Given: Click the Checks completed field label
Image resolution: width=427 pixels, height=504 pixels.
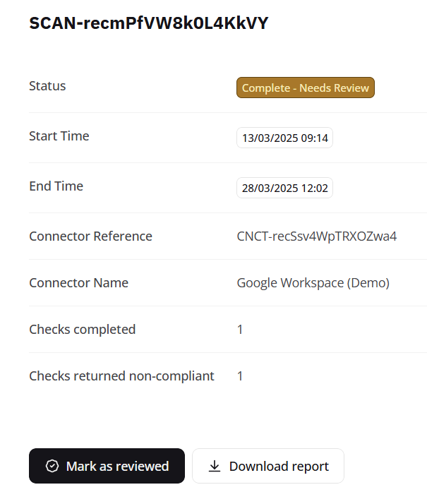Looking at the screenshot, I should point(82,330).
